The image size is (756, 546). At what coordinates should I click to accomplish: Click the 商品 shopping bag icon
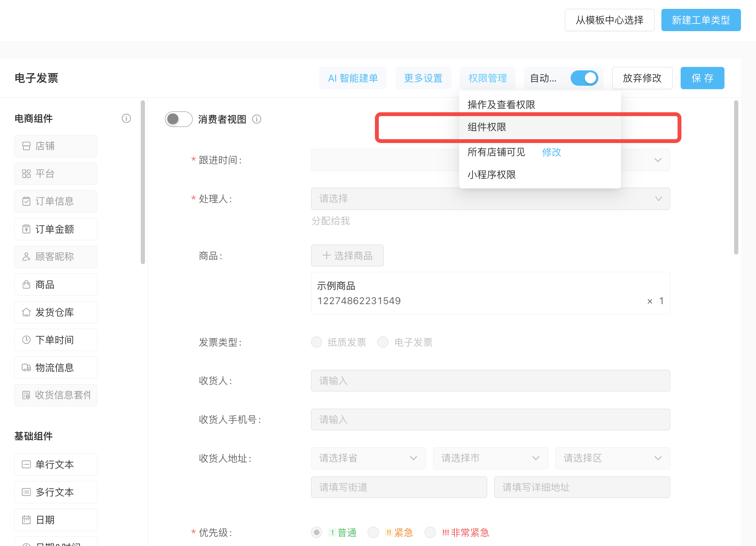point(26,285)
